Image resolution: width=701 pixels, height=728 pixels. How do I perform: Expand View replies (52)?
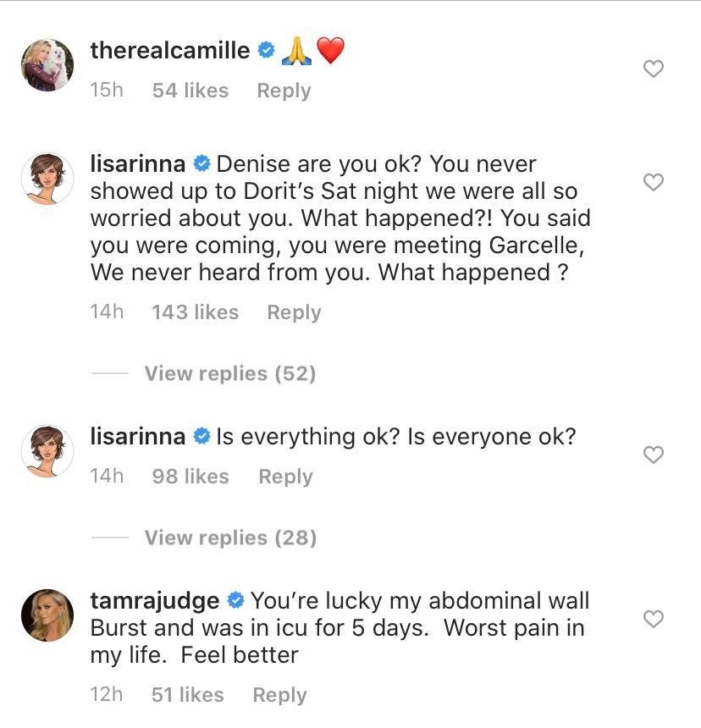[x=229, y=373]
